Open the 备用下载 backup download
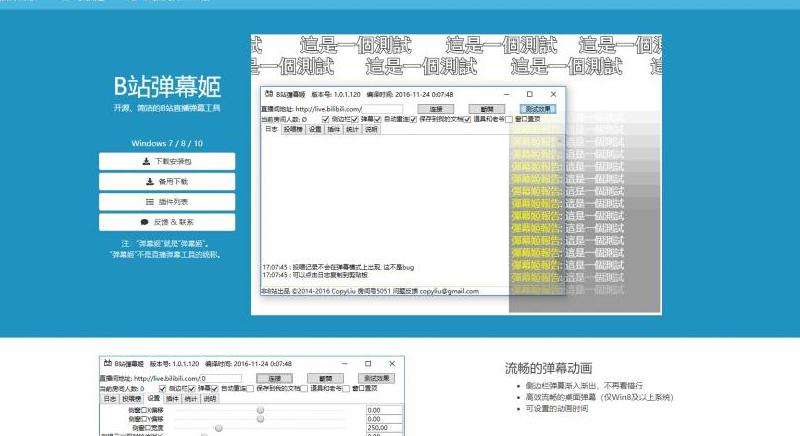This screenshot has height=436, width=800. tap(167, 182)
